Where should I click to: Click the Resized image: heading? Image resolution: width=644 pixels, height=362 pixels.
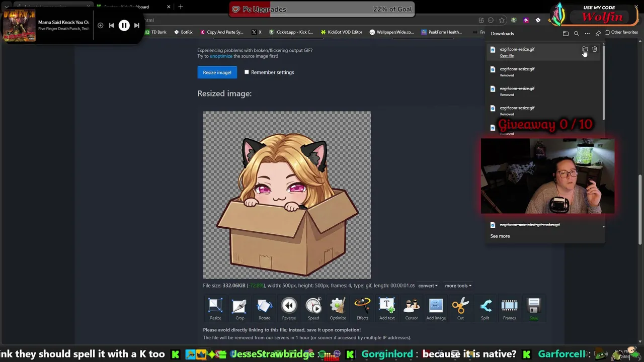click(224, 94)
